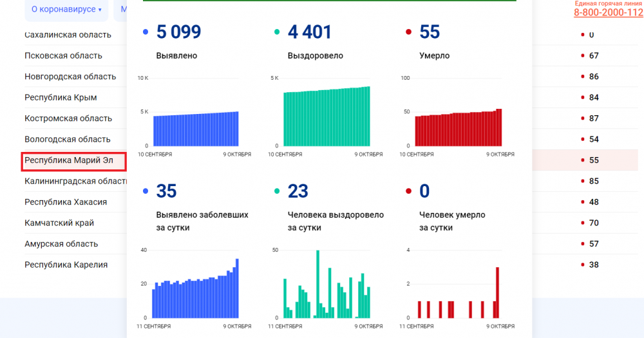644x338 pixels.
Task: Click the hotline number 8-800-2000-112
Action: coord(608,12)
